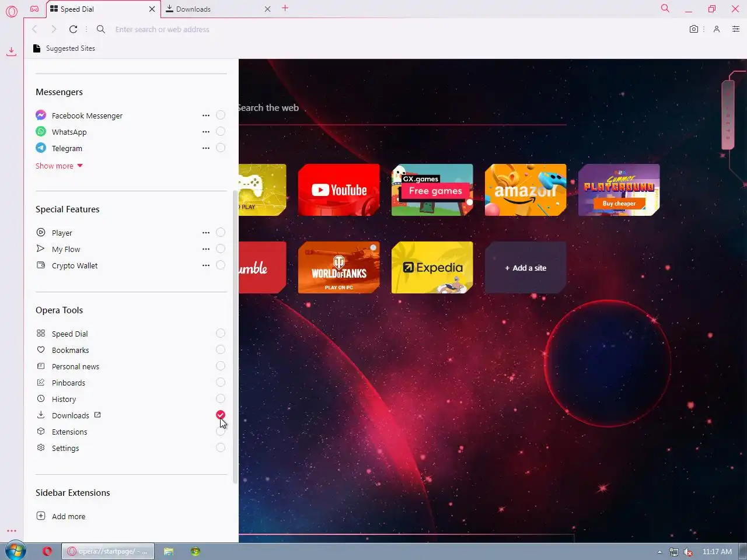
Task: Expand Show more messengers
Action: 59,166
